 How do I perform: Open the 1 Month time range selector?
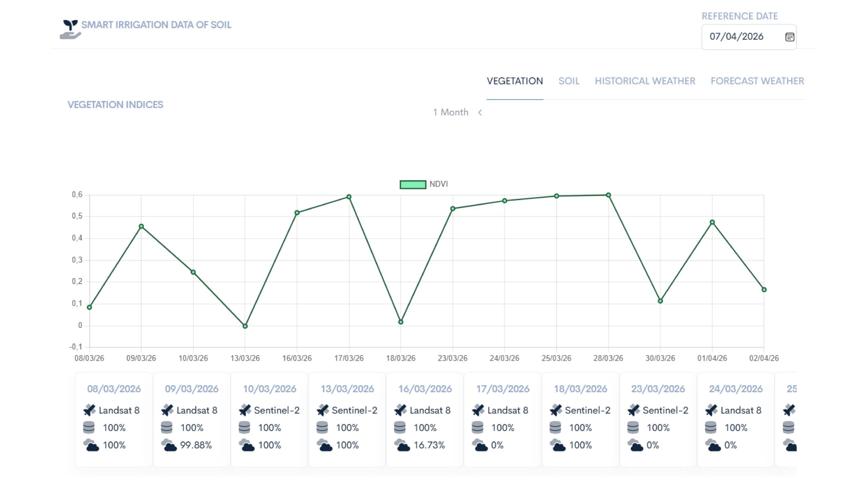[x=451, y=112]
